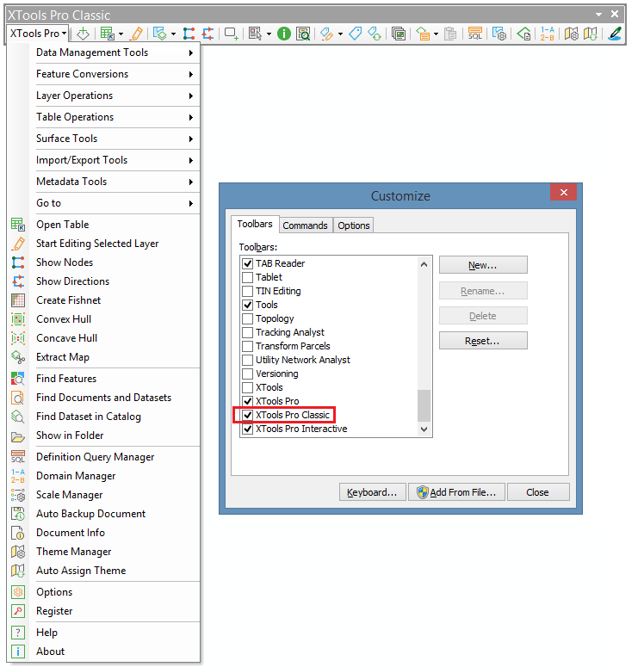Uncheck the Tools toolbar checkbox

pyautogui.click(x=247, y=305)
